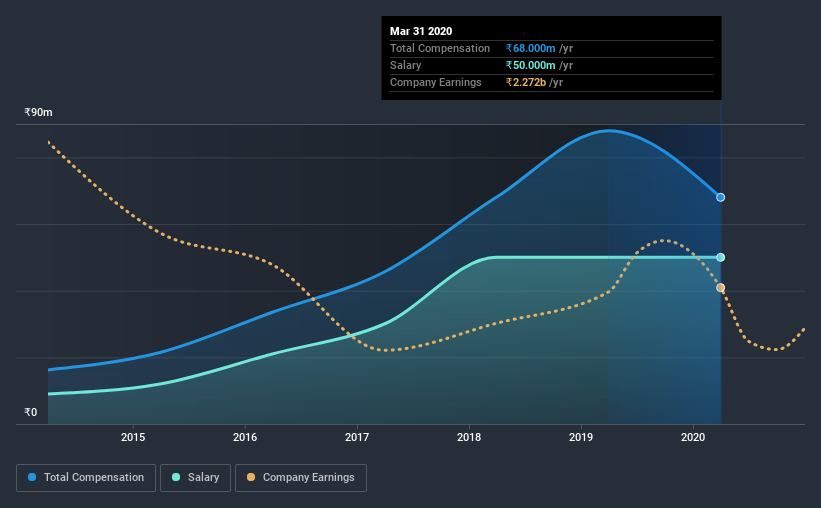Click the orange Company Earnings data point marker

pyautogui.click(x=720, y=288)
